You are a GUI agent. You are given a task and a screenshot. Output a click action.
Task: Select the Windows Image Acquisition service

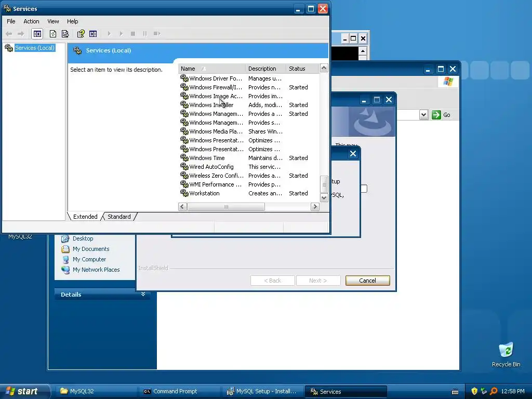249,96
